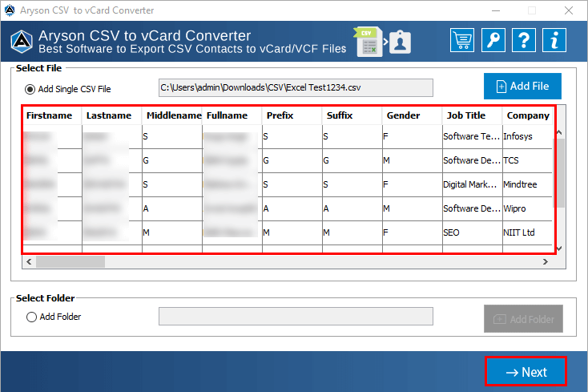Select the Software De... cell in Wipro row
This screenshot has height=392, width=588.
click(472, 208)
